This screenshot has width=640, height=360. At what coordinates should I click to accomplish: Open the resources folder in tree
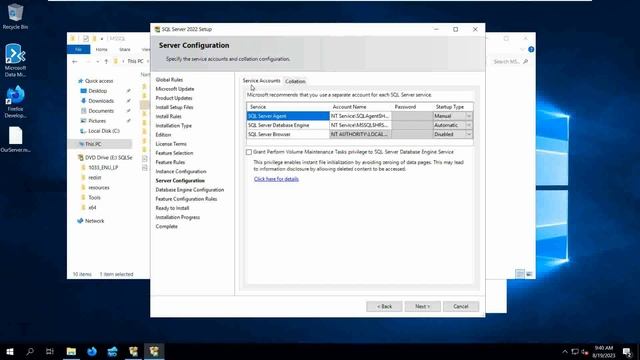(x=99, y=187)
